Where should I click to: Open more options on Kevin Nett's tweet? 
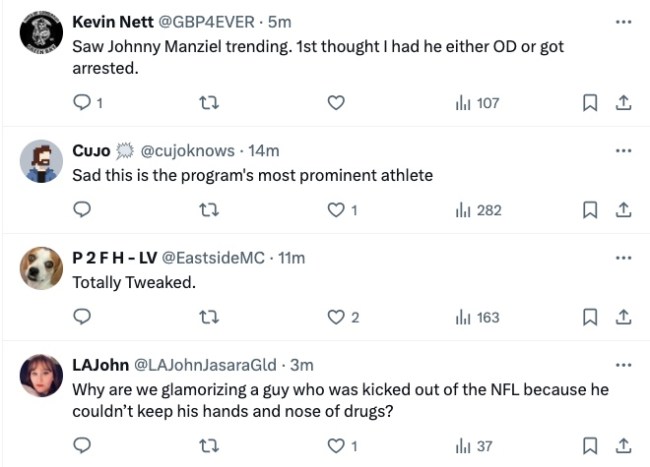coord(623,21)
